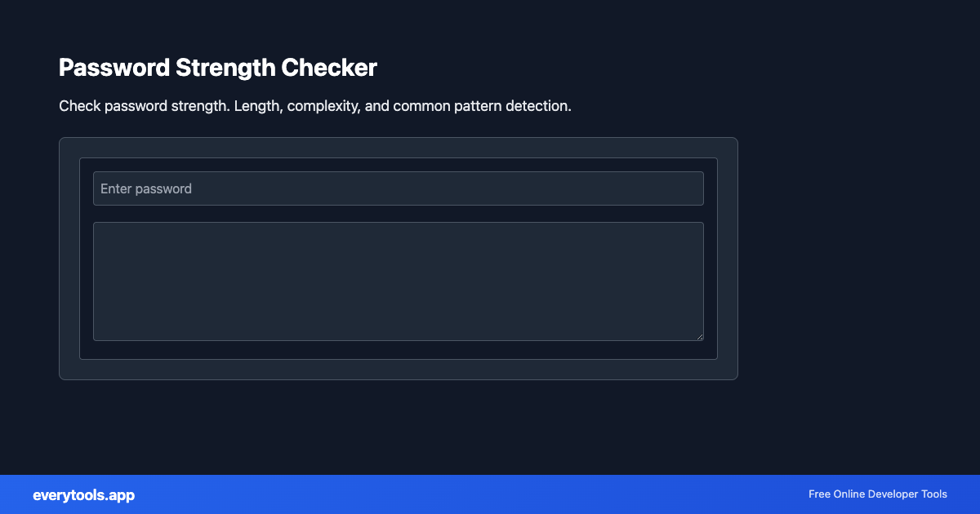This screenshot has height=514, width=980.
Task: Click the bottom-right corner of the textarea
Action: click(700, 337)
